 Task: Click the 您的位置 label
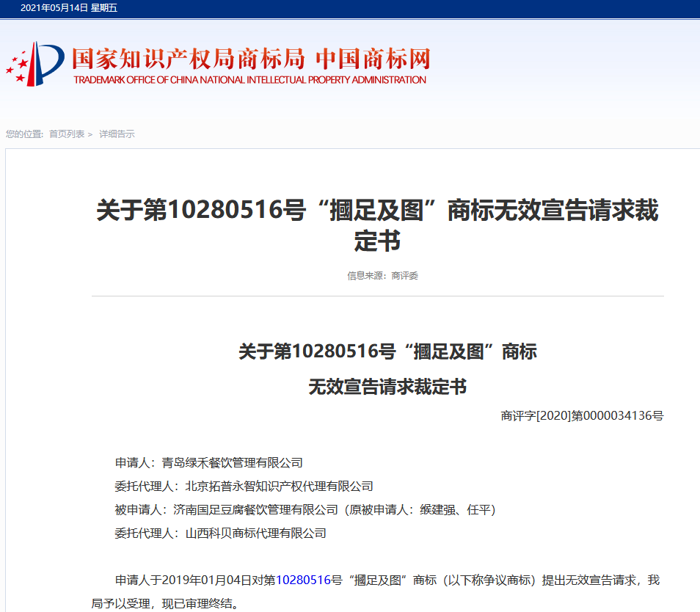[x=24, y=134]
